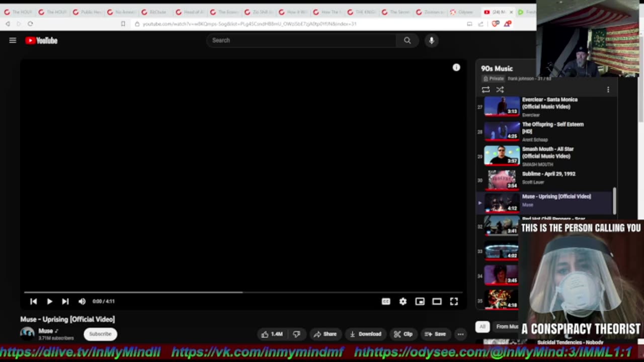
Task: Open the Brave shields icon
Action: [496, 24]
